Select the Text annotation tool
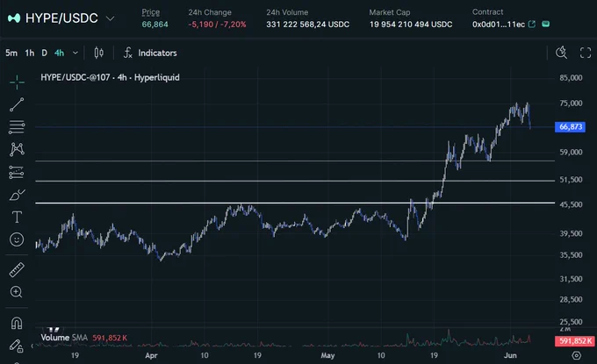This screenshot has width=597, height=364. [17, 218]
